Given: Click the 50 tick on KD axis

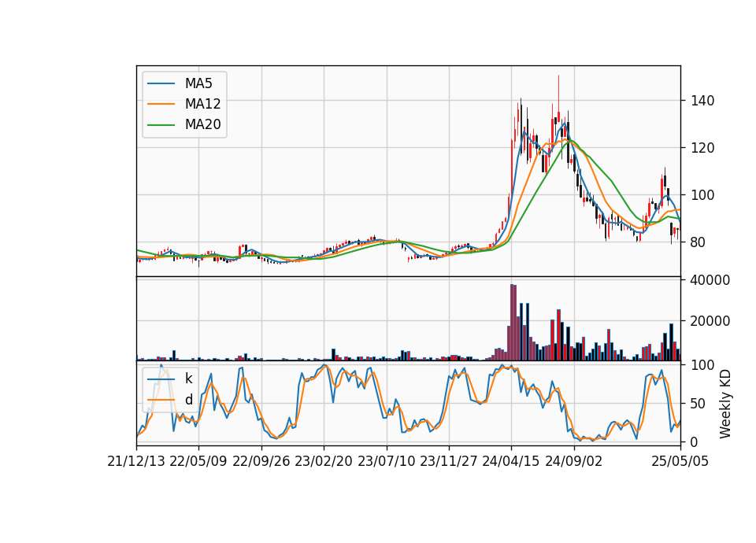Looking at the screenshot, I should [x=699, y=403].
